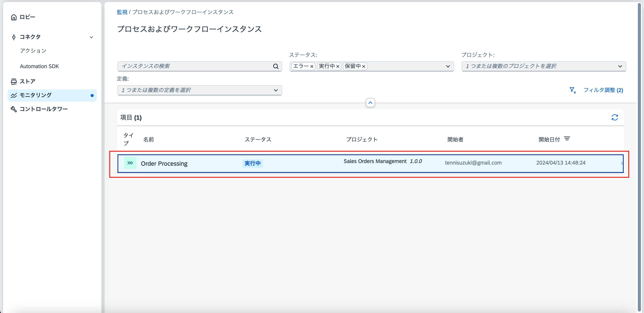The height and width of the screenshot is (313, 644).
Task: Clear all filters using the filter-x icon
Action: tap(573, 90)
